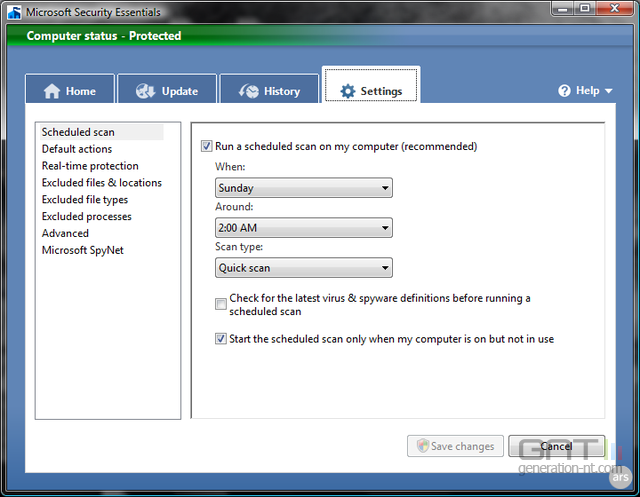Open the Help menu text
The width and height of the screenshot is (640, 497).
coord(587,91)
